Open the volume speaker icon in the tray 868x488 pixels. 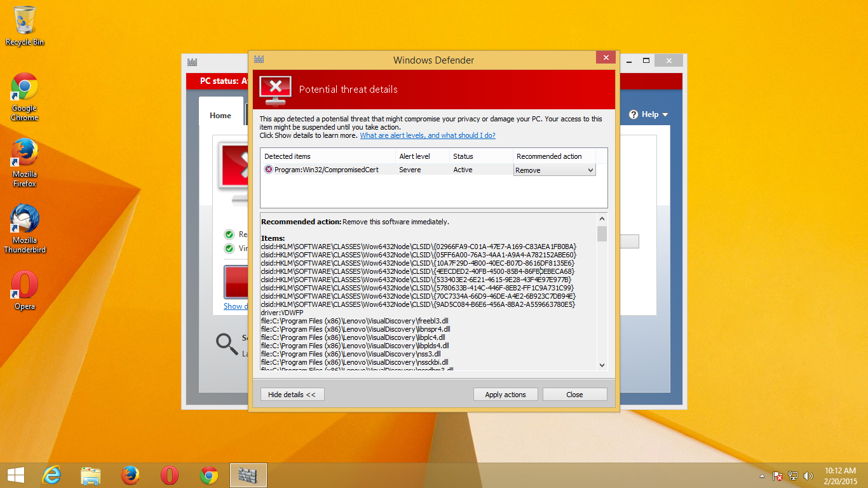coord(808,475)
